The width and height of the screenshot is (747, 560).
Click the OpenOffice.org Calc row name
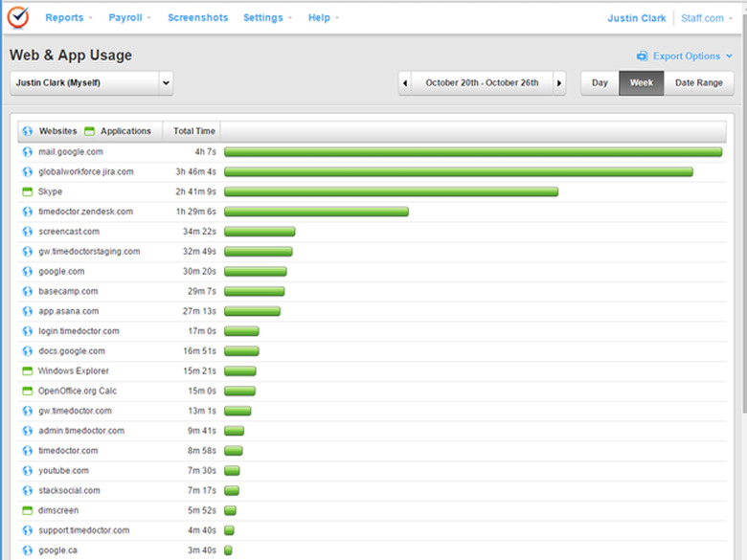pyautogui.click(x=78, y=391)
